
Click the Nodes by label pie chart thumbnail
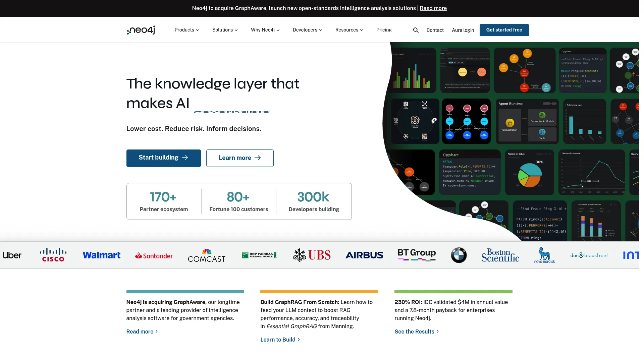click(530, 172)
